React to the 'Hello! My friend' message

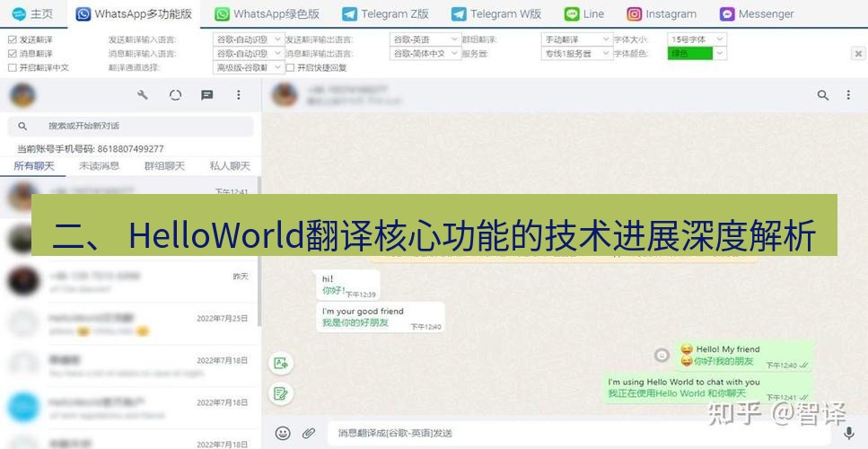pyautogui.click(x=662, y=355)
